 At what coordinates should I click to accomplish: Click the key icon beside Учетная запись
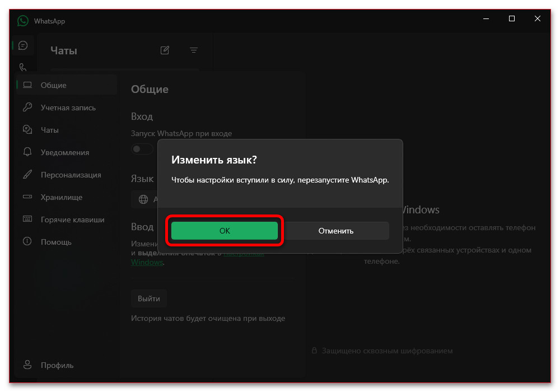[x=27, y=107]
